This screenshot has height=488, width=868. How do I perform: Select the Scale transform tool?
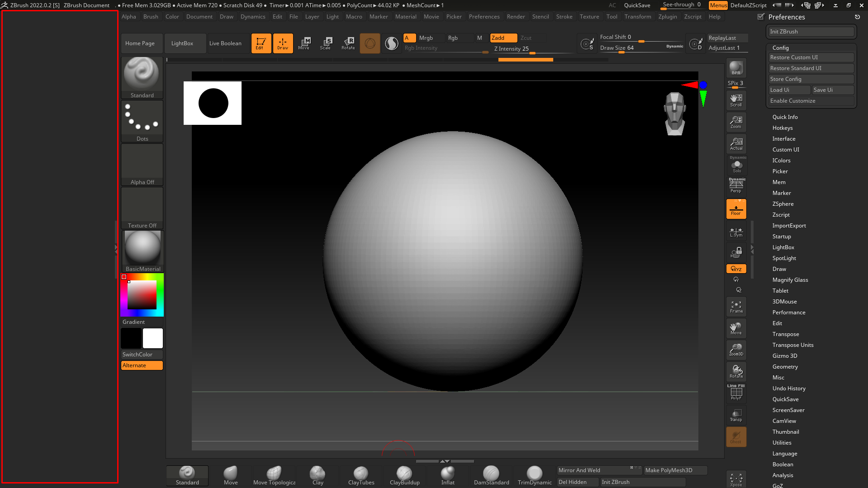326,43
